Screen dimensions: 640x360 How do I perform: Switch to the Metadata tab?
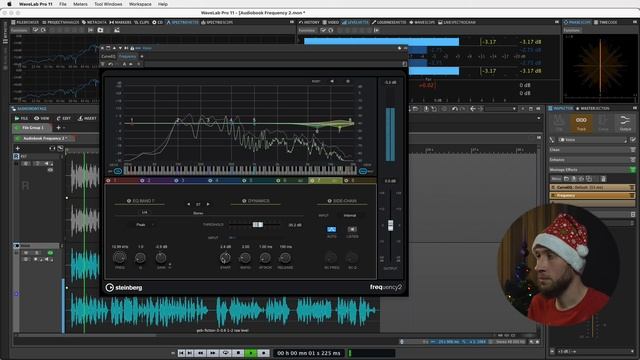[94, 22]
